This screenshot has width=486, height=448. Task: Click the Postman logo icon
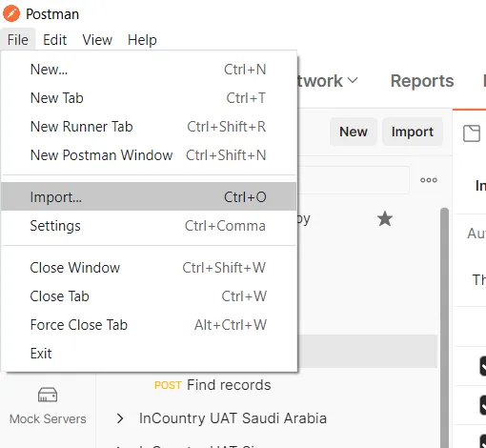point(11,13)
